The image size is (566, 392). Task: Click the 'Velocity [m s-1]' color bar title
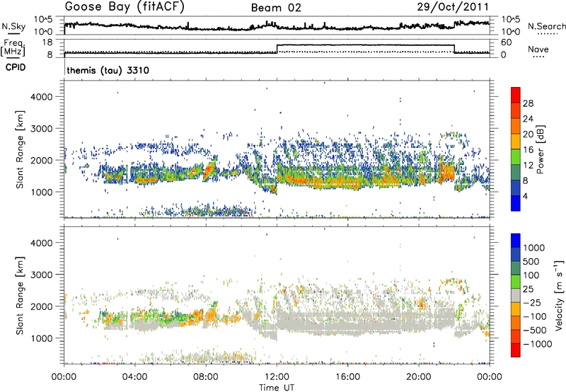coord(559,295)
